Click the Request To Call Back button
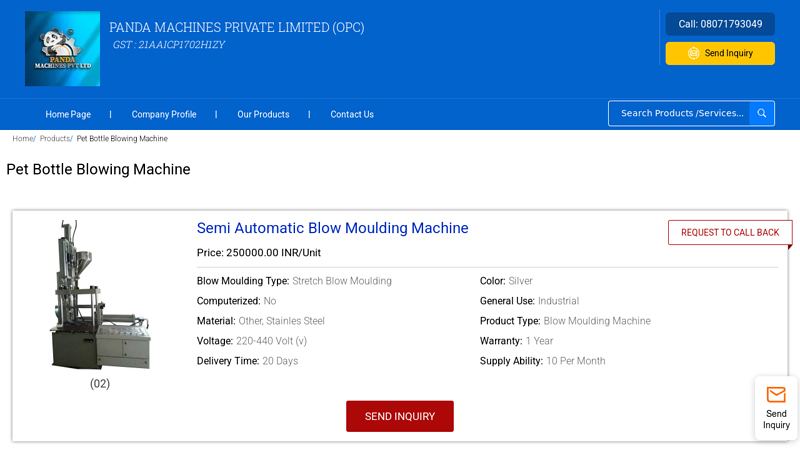800x450 pixels. click(x=730, y=233)
